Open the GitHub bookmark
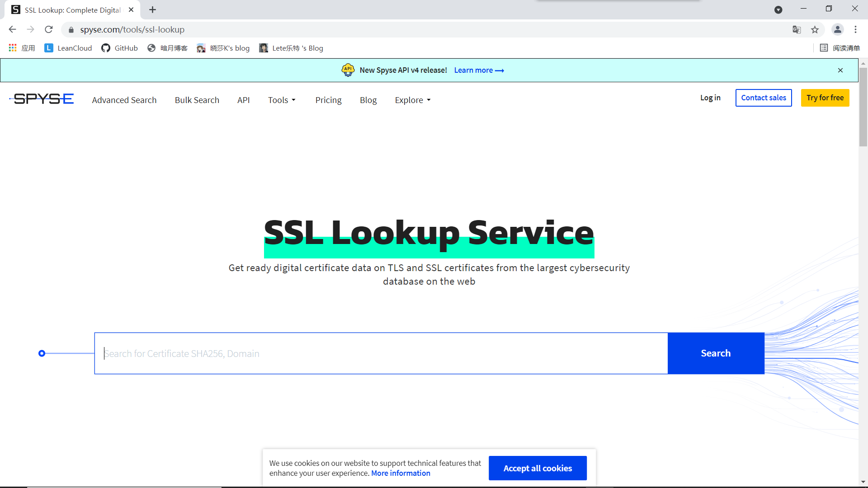 tap(120, 48)
